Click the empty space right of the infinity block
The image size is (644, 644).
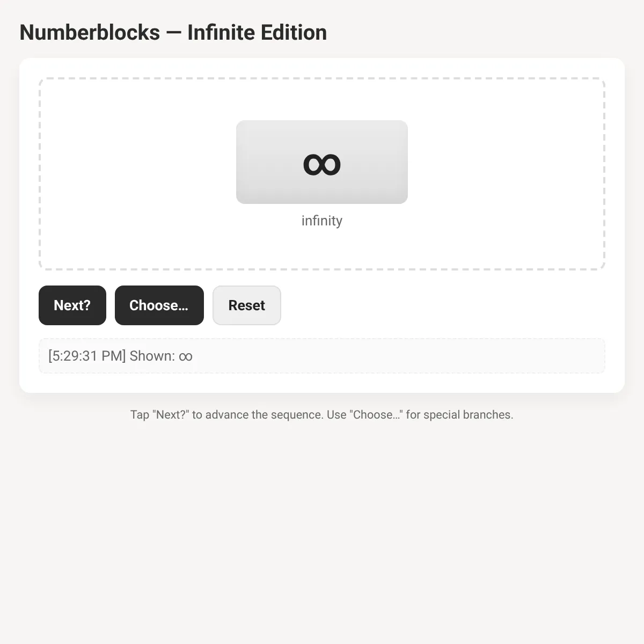[x=506, y=162]
